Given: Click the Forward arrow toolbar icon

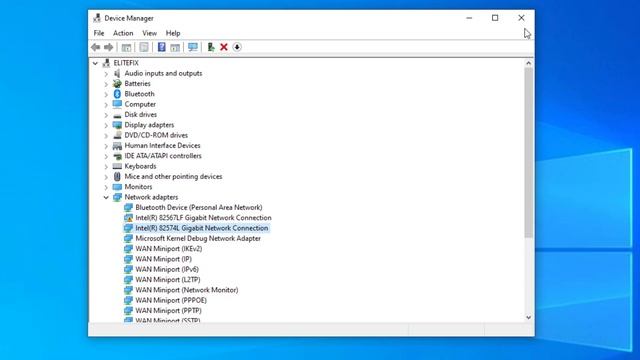Looking at the screenshot, I should pos(109,47).
